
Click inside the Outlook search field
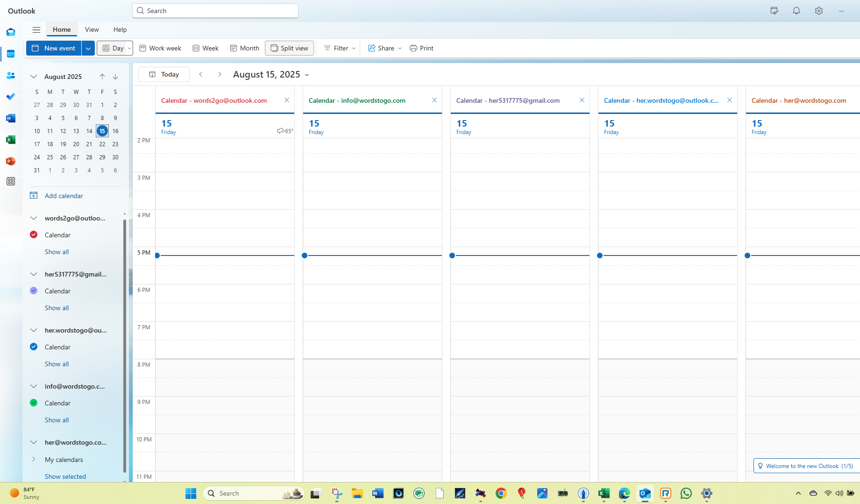pyautogui.click(x=215, y=10)
